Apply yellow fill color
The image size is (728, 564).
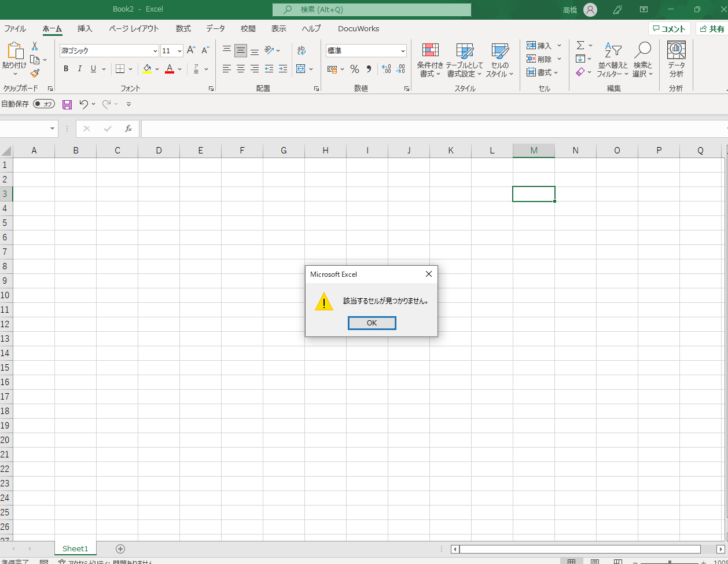pyautogui.click(x=147, y=69)
